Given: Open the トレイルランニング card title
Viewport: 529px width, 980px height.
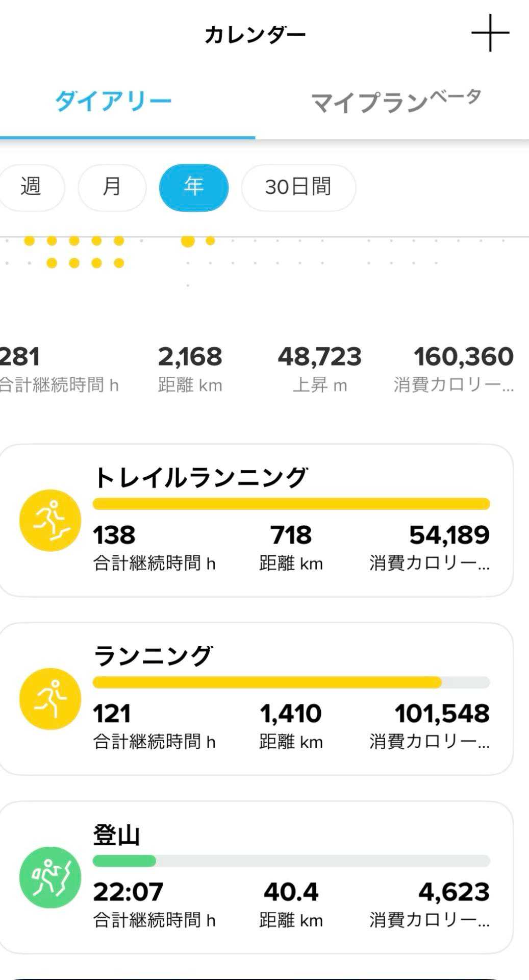Looking at the screenshot, I should (200, 478).
